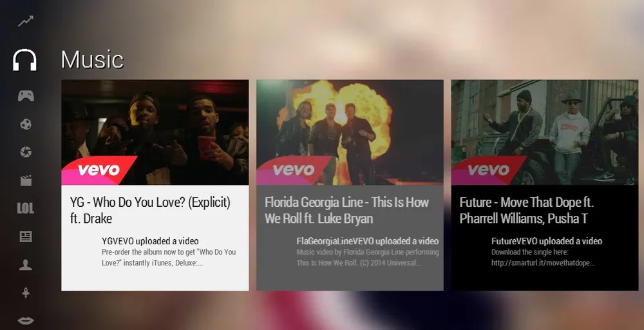
Task: Open the YGVEVO uploader channel link
Action: (x=150, y=241)
